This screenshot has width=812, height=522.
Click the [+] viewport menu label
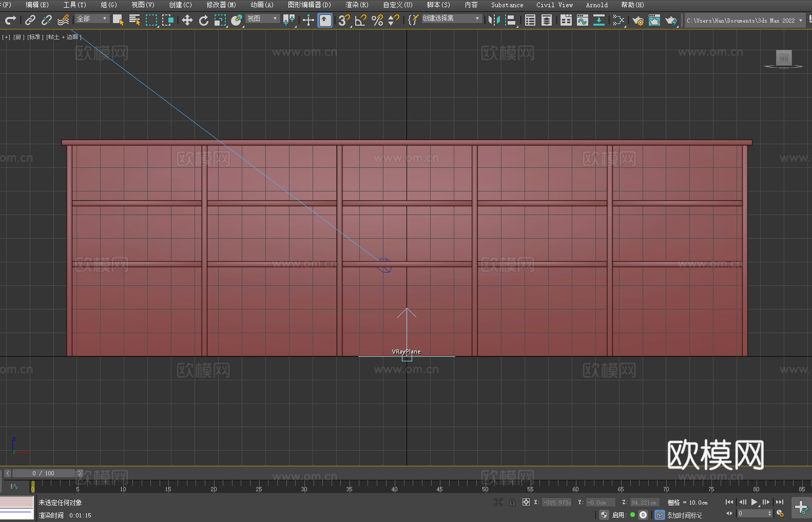[6, 37]
